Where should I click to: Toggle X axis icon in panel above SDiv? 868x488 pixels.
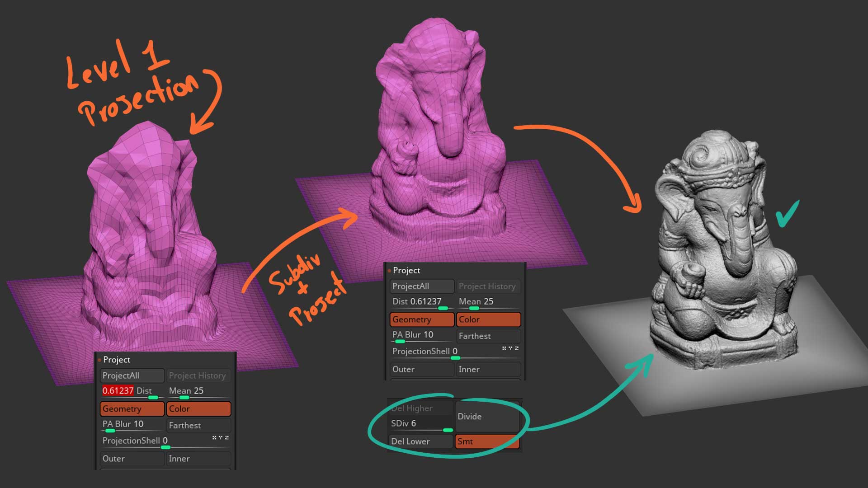[x=504, y=348]
